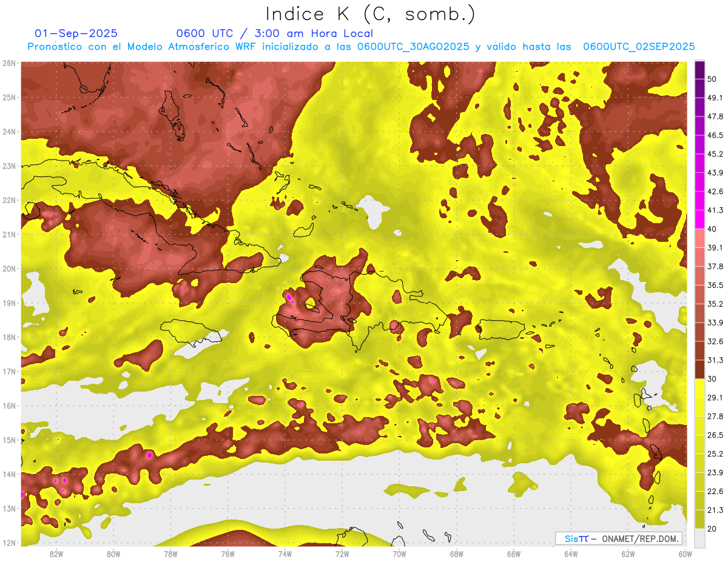Click the 19N latitude label
The width and height of the screenshot is (728, 562).
click(x=9, y=303)
